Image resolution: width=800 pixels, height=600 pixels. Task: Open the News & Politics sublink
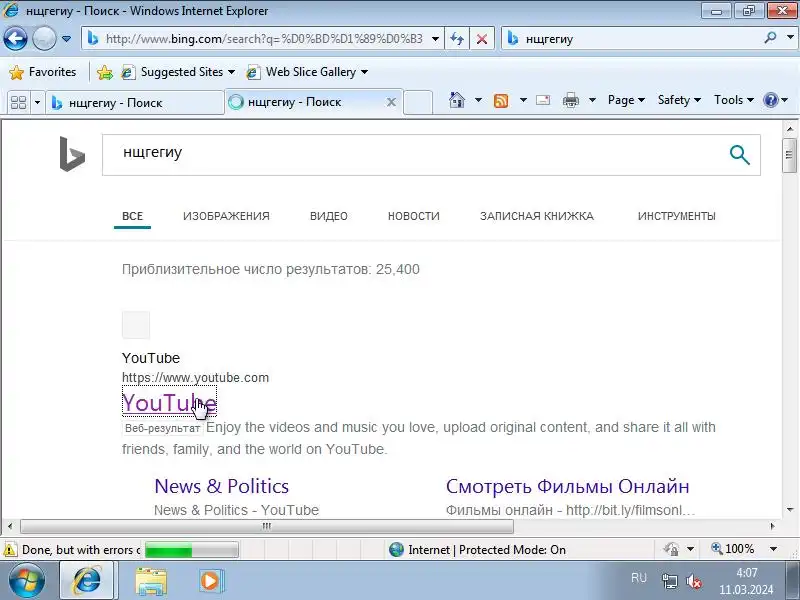pos(221,486)
